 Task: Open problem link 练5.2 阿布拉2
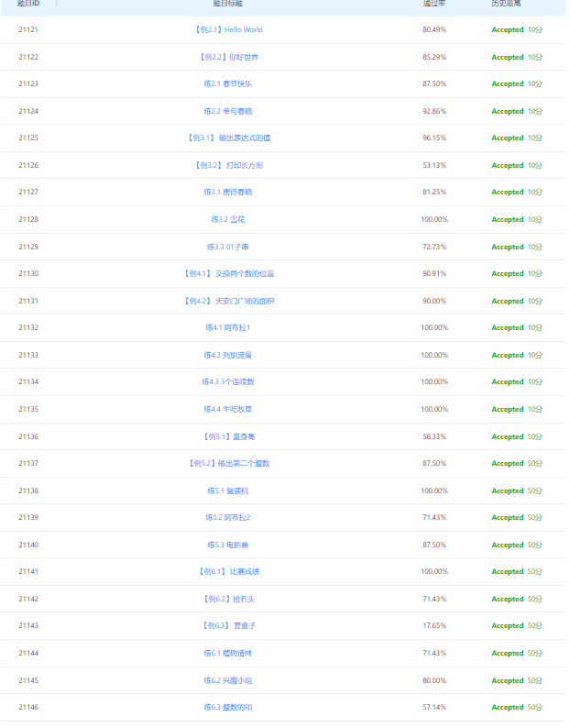click(x=228, y=517)
